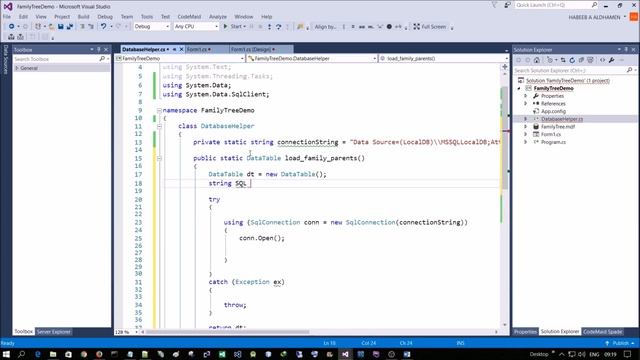
Task: Click the split editor icon above scrollbar
Action: coord(505,67)
